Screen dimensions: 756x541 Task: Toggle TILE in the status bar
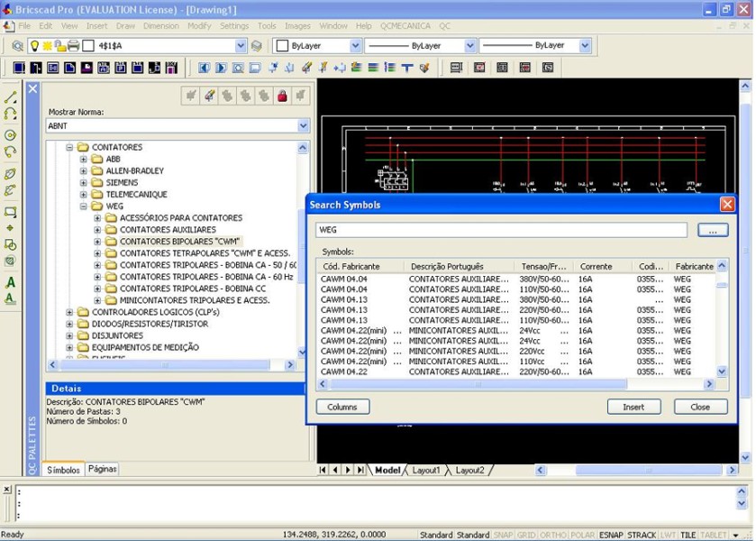pyautogui.click(x=688, y=535)
